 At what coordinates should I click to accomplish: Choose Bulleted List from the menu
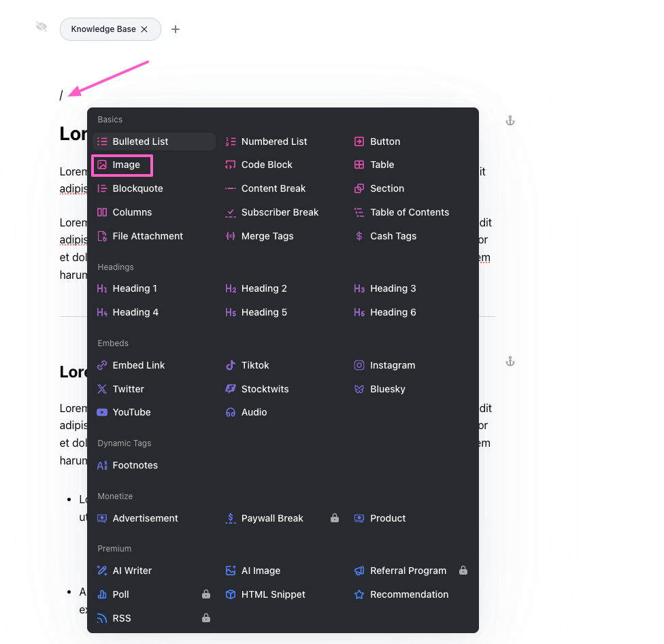coord(139,141)
